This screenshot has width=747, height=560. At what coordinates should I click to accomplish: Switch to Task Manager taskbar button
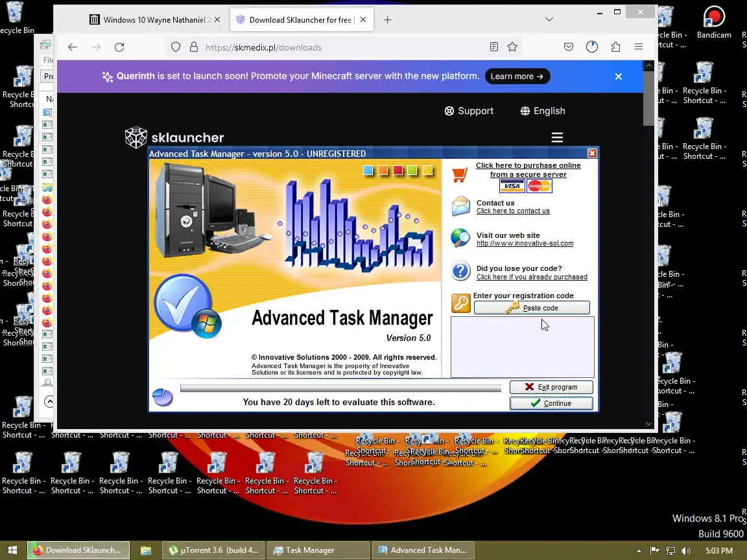click(x=318, y=550)
